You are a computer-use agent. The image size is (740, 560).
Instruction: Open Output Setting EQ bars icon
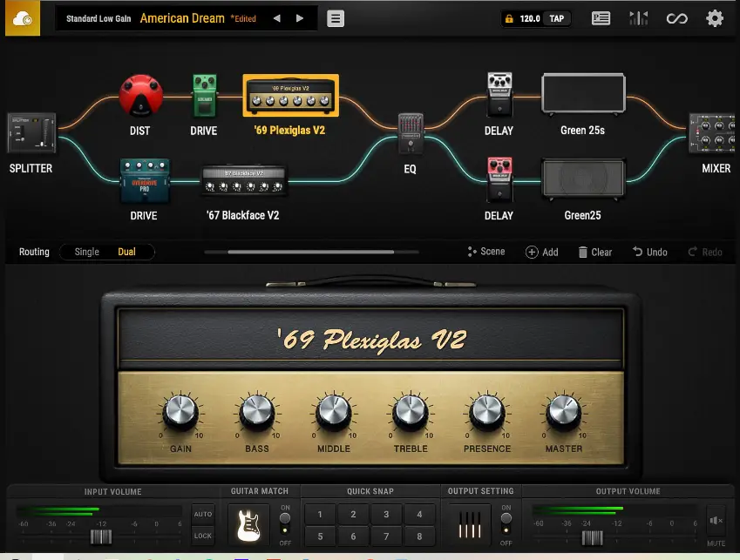[470, 524]
